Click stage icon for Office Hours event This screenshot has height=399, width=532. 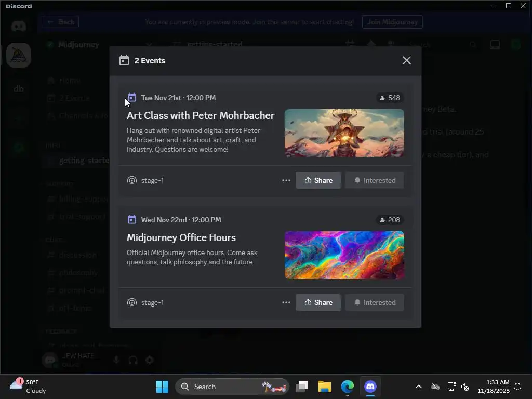(131, 302)
